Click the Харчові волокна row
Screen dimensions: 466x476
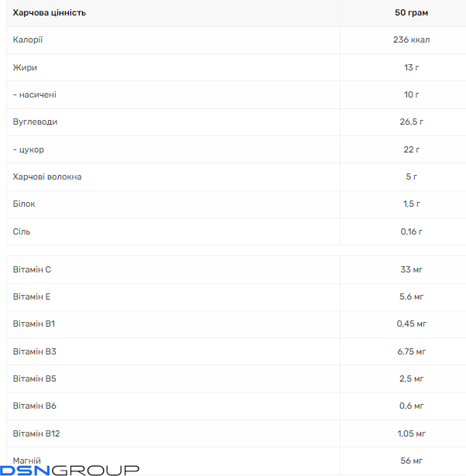236,176
